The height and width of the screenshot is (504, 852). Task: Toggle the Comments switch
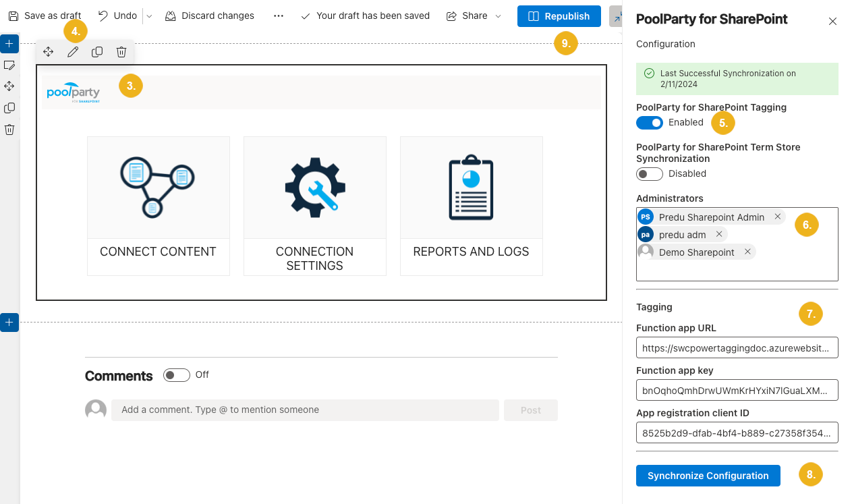click(x=177, y=375)
